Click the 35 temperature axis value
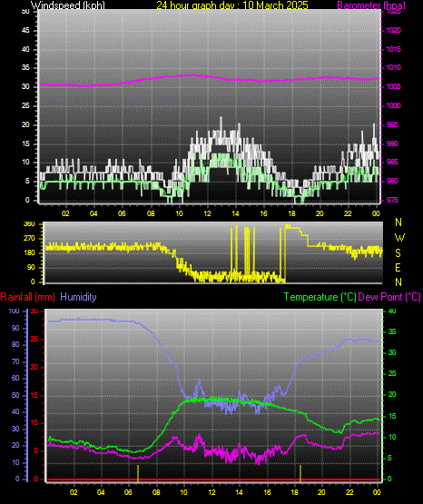Screen dimensions: 423x504 tap(392, 332)
